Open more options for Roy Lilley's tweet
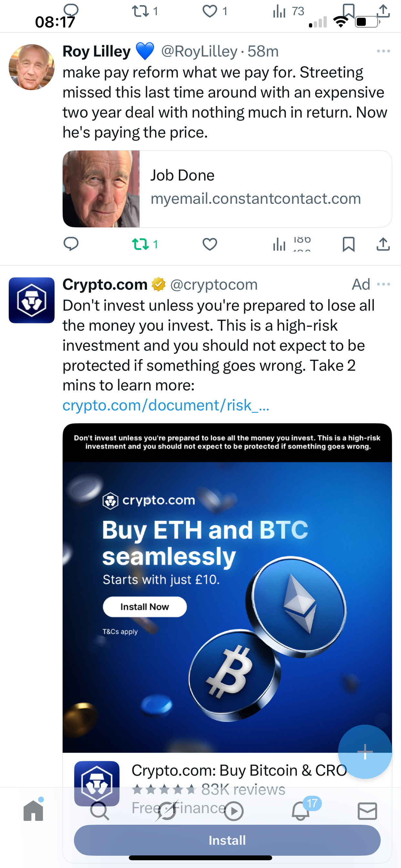 coord(384,51)
